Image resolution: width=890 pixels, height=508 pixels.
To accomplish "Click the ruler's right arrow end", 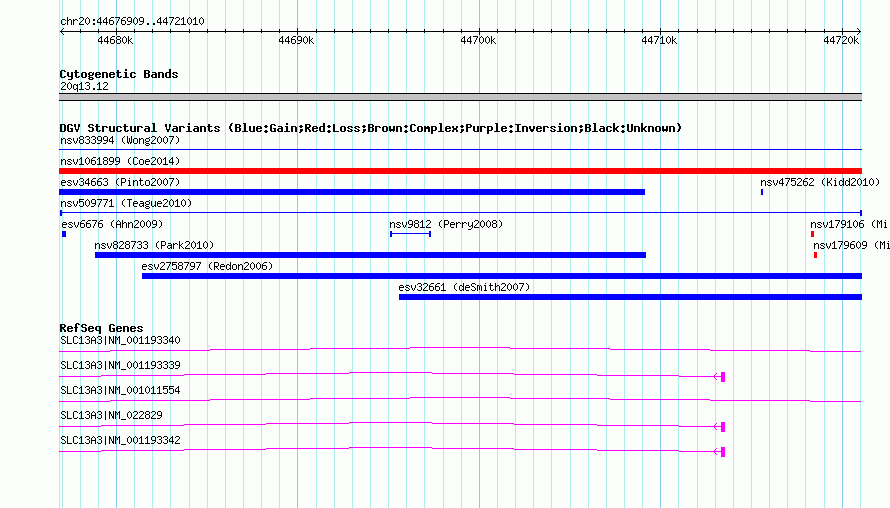I will coord(859,31).
